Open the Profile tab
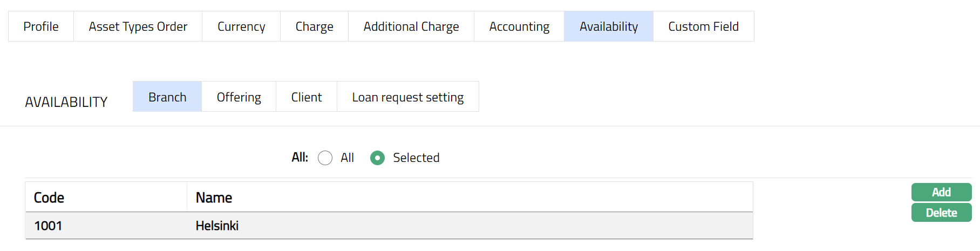The image size is (980, 251). click(x=41, y=26)
